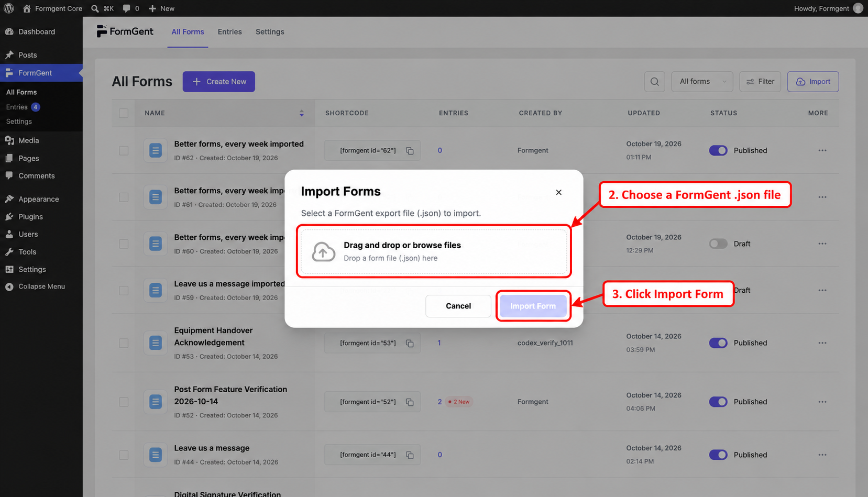Screen dimensions: 868x497
Task: Switch to the Entries tab
Action: tap(230, 32)
